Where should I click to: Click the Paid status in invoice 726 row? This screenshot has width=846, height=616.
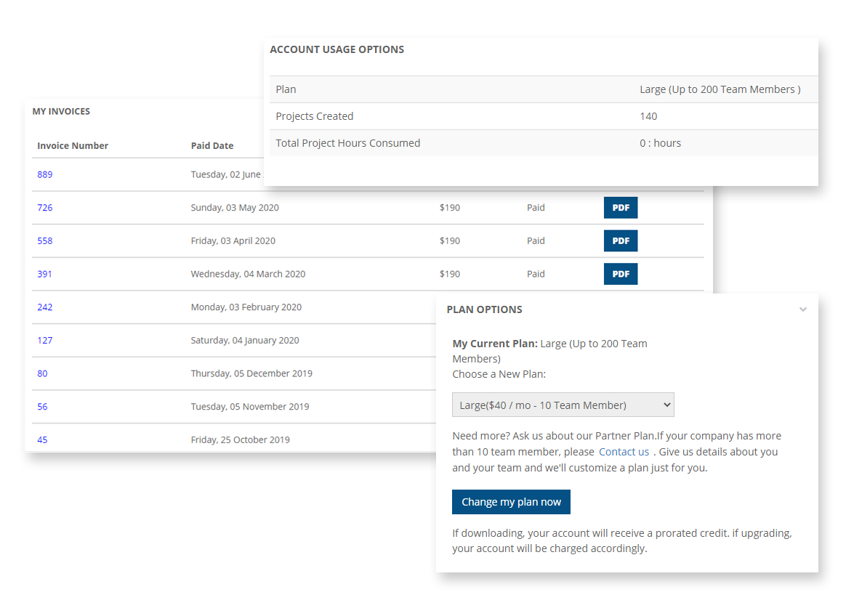[x=536, y=208]
